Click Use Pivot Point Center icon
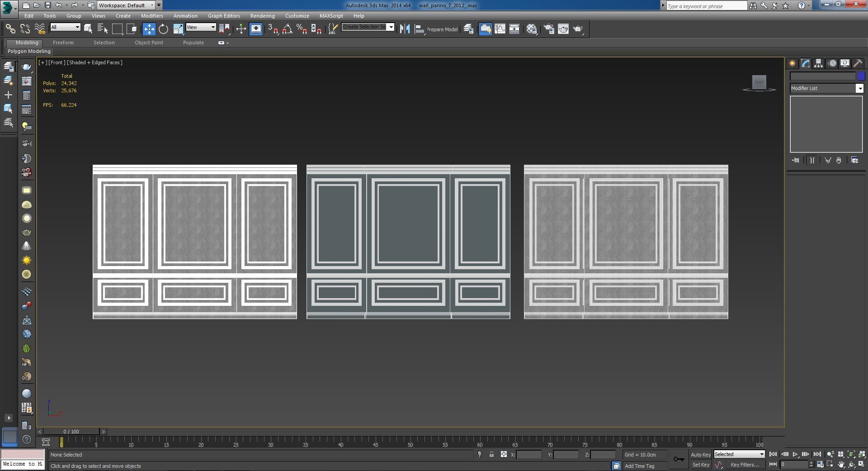Viewport: 868px width, 471px height. (x=224, y=29)
